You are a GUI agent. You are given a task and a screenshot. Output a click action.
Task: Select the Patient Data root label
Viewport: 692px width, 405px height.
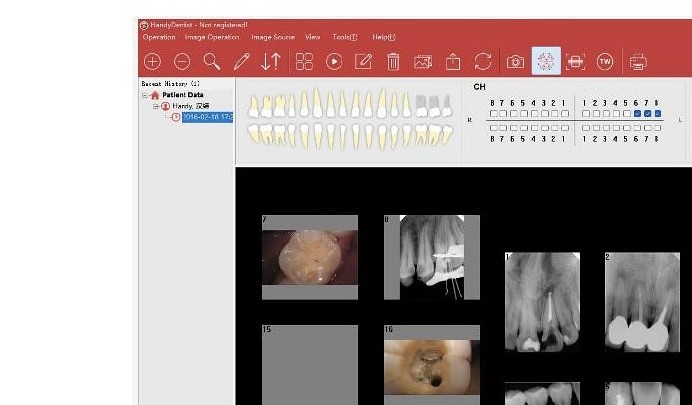(183, 95)
